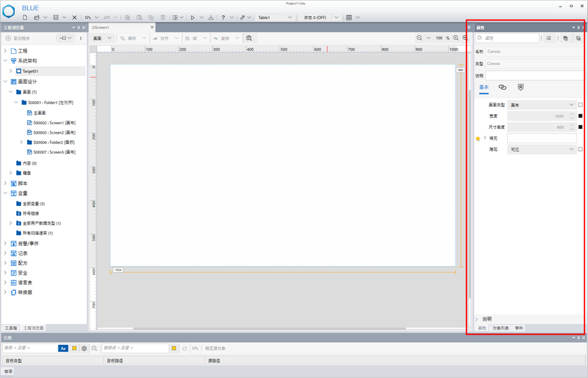Click the 画面 button in editor toolbar

(98, 38)
